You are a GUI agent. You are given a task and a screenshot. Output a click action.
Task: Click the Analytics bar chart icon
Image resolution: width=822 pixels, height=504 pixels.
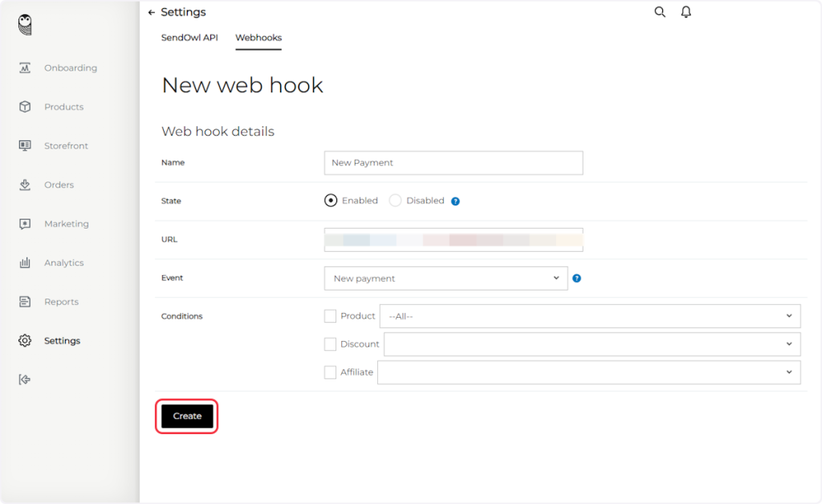pos(25,263)
